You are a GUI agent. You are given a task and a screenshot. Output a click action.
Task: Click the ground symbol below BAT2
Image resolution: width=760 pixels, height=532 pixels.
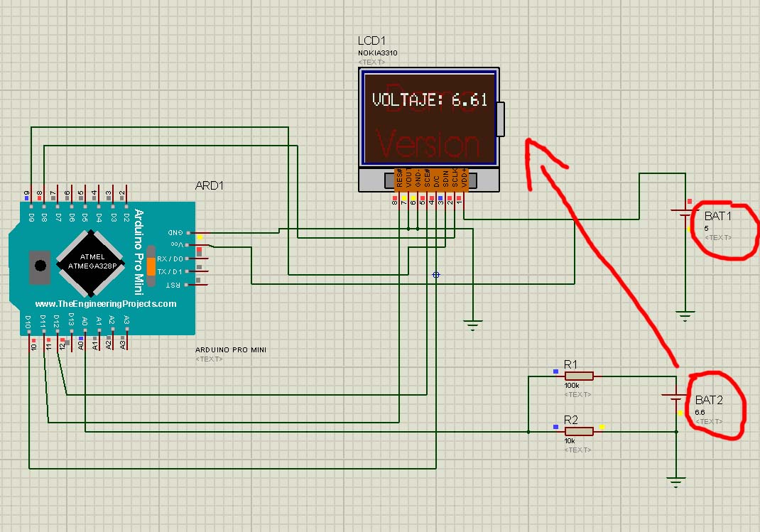[675, 482]
